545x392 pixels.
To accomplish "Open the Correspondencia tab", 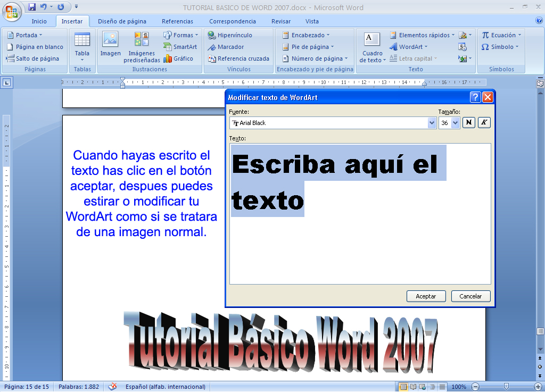I will [232, 21].
